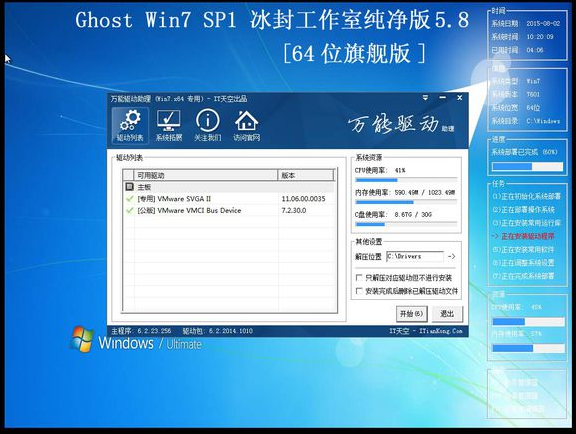Toggle the 主板 group checkbox
This screenshot has height=434, width=576.
click(129, 187)
